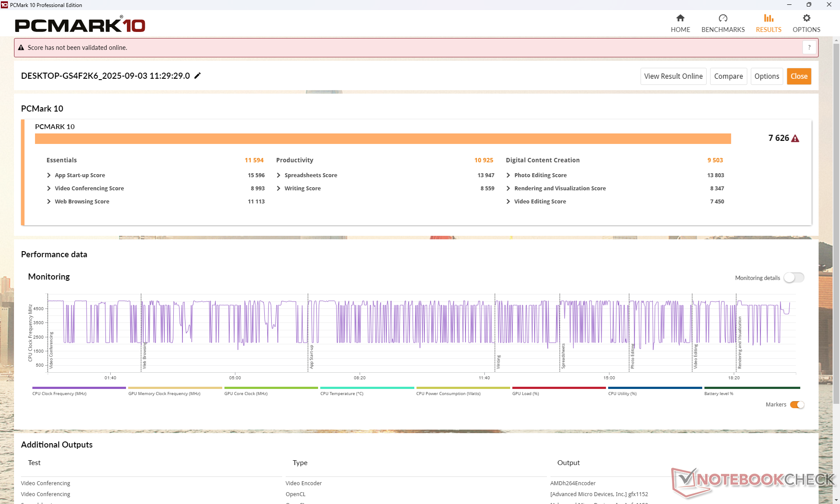Expand Spreadsheets Score details
The height and width of the screenshot is (504, 840).
pyautogui.click(x=279, y=175)
